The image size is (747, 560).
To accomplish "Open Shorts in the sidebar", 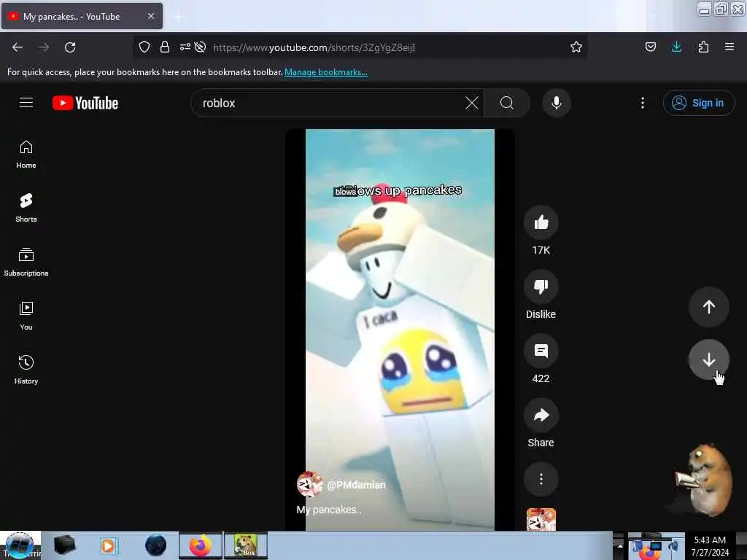I will (x=26, y=208).
